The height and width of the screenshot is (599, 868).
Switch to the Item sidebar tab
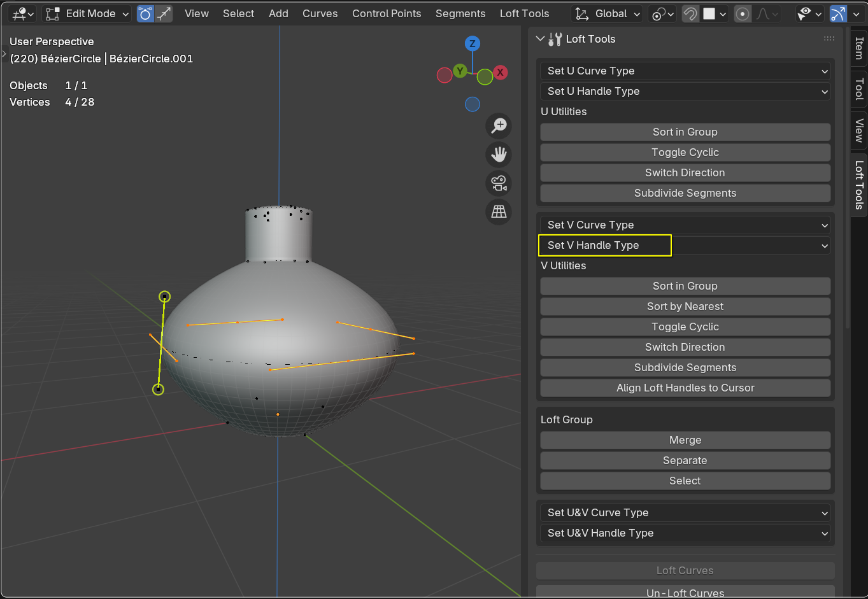(x=859, y=48)
